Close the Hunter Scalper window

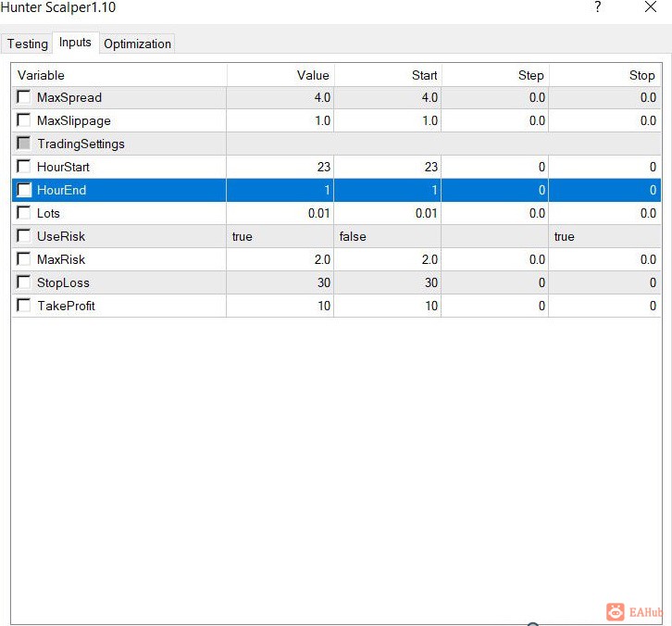coord(651,6)
